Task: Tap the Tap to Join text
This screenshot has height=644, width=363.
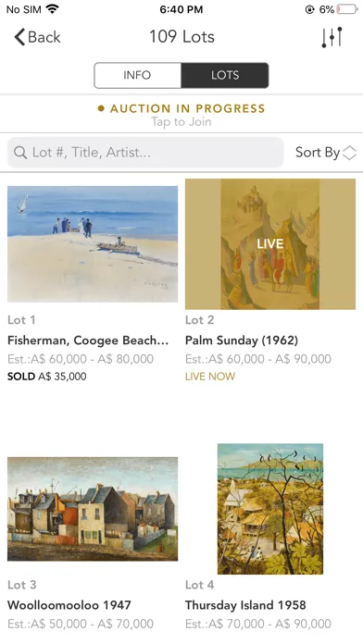Action: 181,121
